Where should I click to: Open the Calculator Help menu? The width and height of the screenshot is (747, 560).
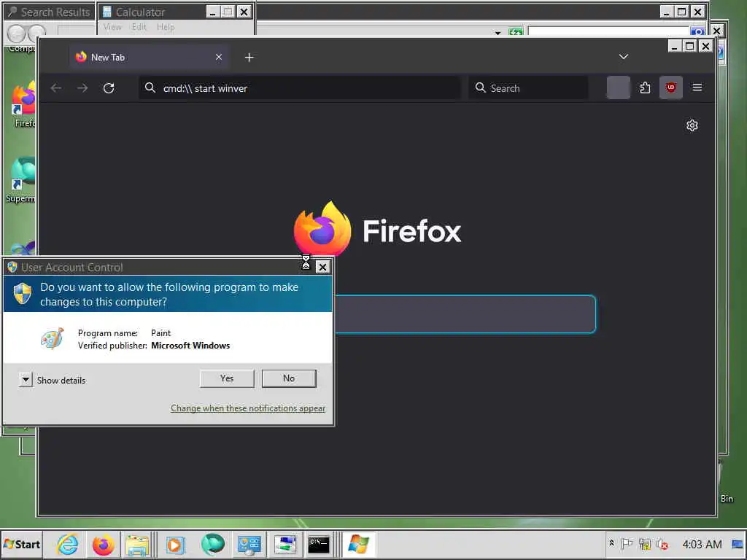click(166, 27)
